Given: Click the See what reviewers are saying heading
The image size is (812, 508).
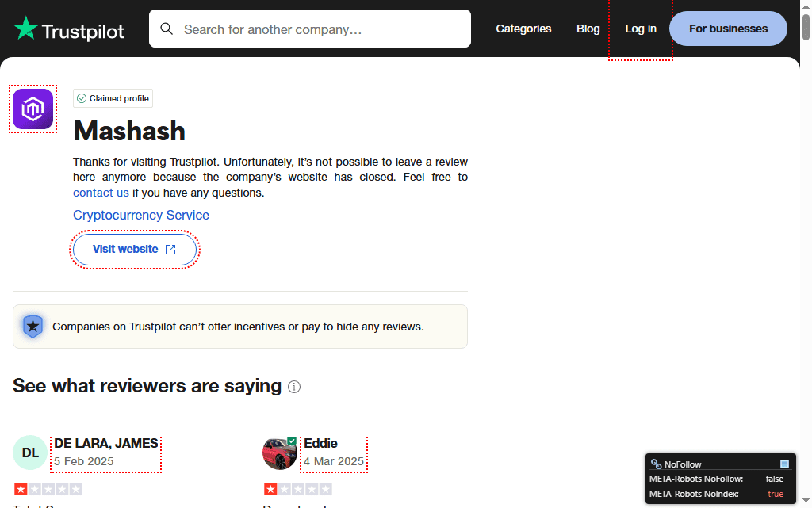Looking at the screenshot, I should (147, 386).
